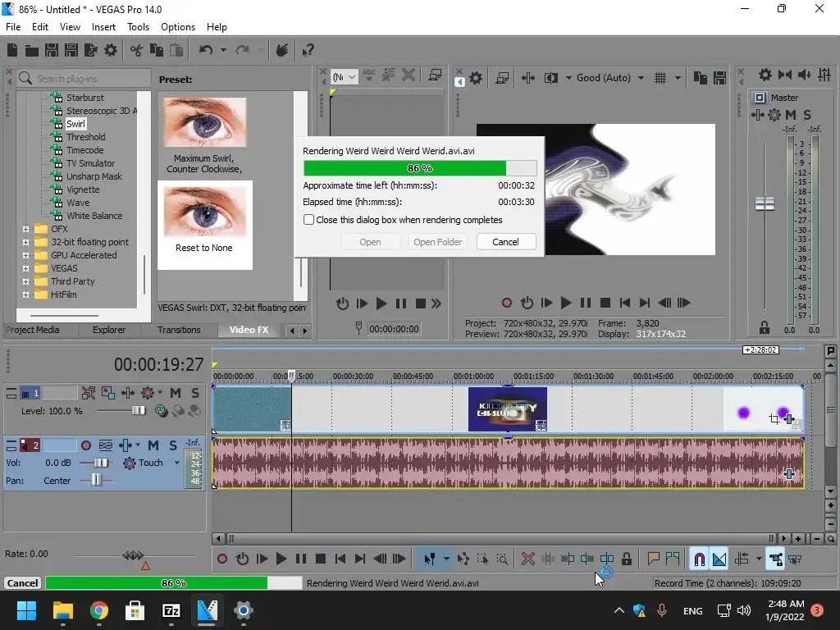840x630 pixels.
Task: Open the File menu
Action: point(13,27)
